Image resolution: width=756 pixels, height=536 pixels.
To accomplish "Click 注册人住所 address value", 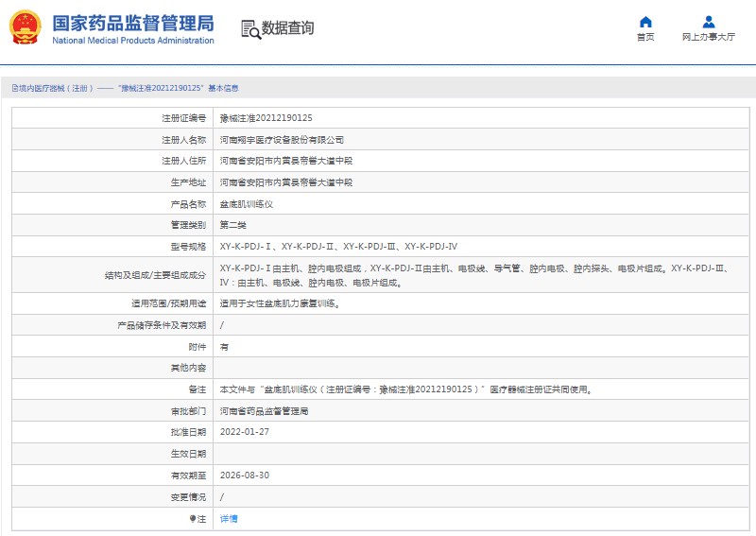I will click(286, 161).
